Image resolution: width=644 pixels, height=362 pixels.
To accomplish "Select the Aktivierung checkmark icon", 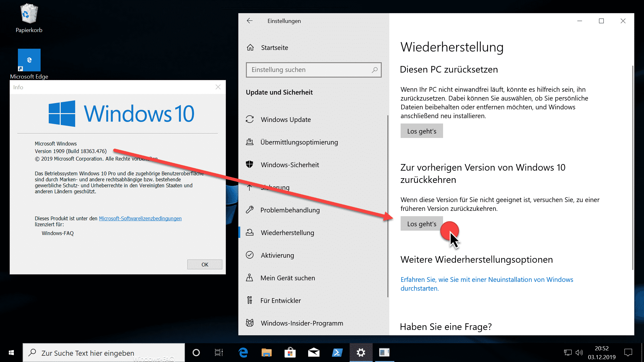I will 250,255.
